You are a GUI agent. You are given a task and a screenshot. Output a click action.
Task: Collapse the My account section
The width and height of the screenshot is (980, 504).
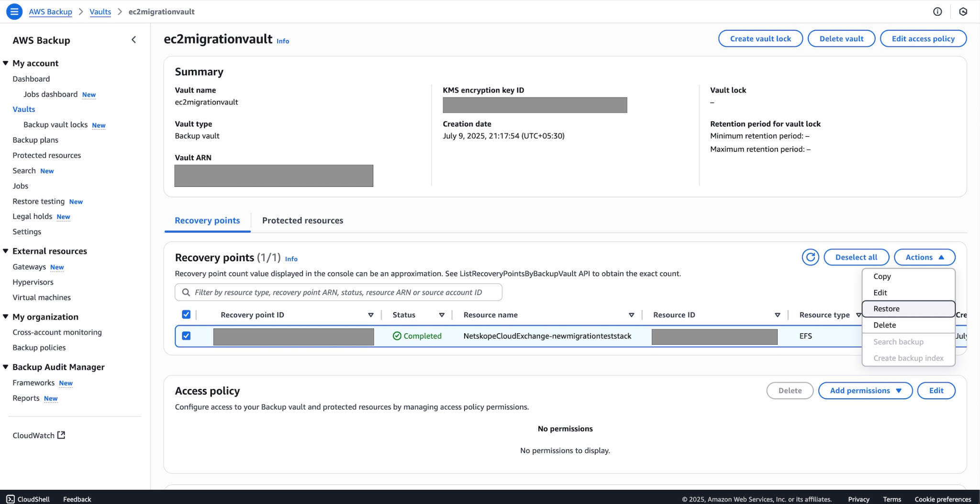pyautogui.click(x=6, y=63)
